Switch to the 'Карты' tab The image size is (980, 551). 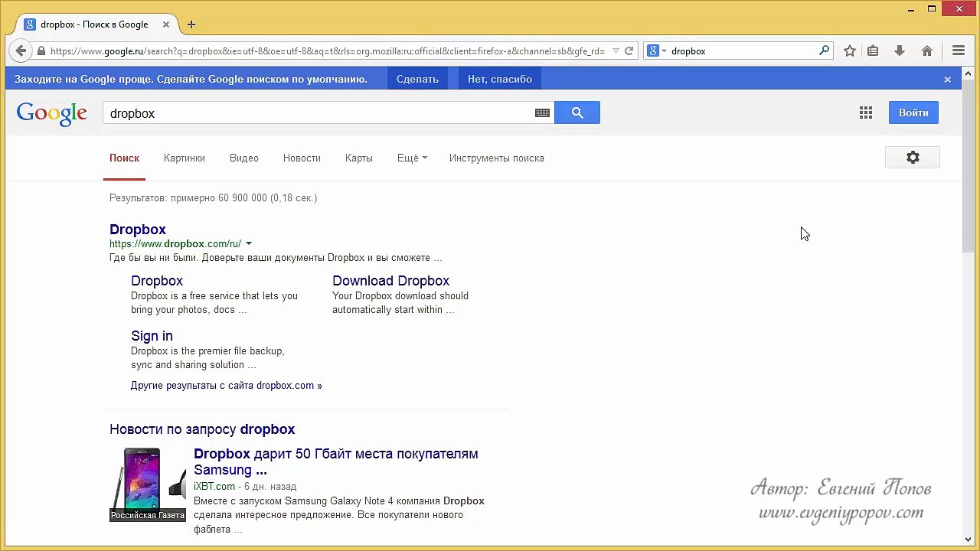point(359,158)
